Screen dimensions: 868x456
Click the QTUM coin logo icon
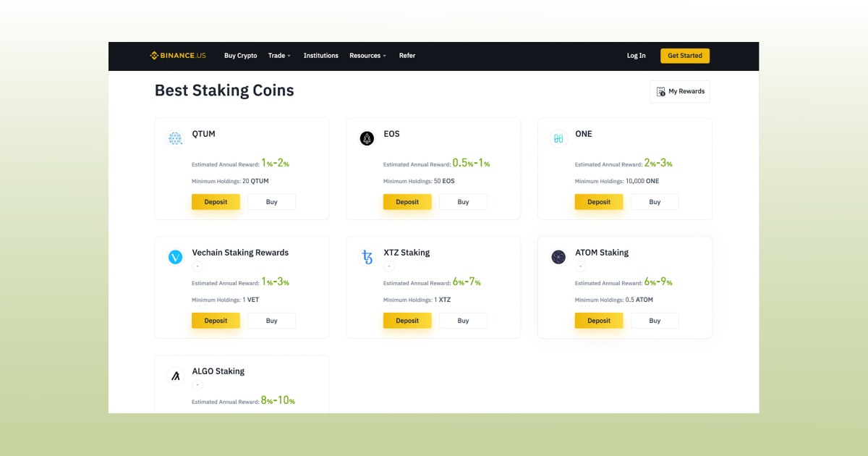[x=175, y=138]
